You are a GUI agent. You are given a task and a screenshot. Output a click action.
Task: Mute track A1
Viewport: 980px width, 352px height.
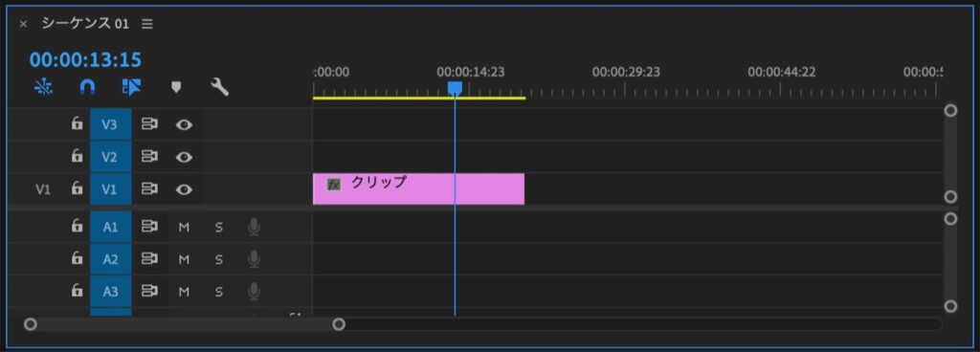pos(184,228)
